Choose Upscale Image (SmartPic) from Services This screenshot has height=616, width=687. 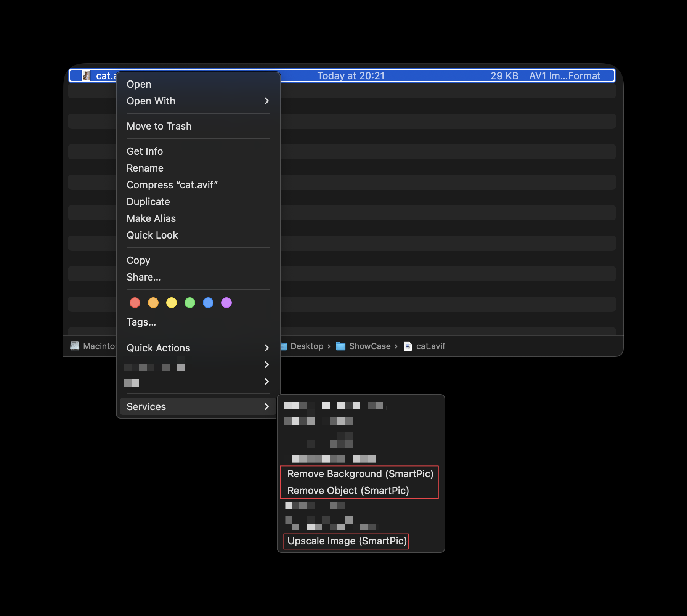click(345, 541)
